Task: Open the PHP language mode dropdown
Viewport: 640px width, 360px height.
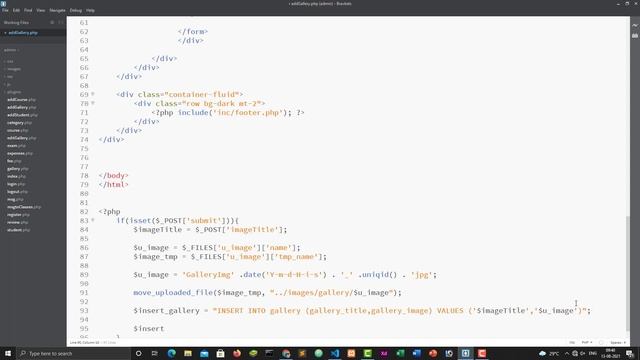Action: pos(587,342)
